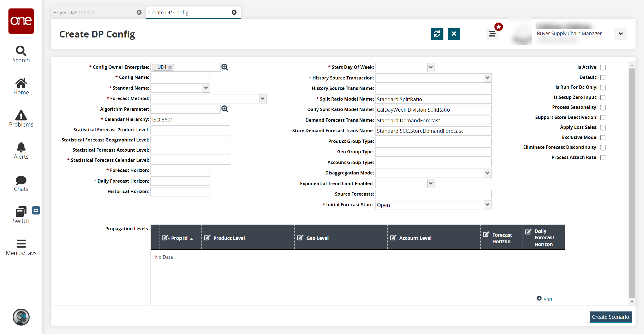
Task: Enable the Is Active checkbox
Action: pyautogui.click(x=603, y=67)
